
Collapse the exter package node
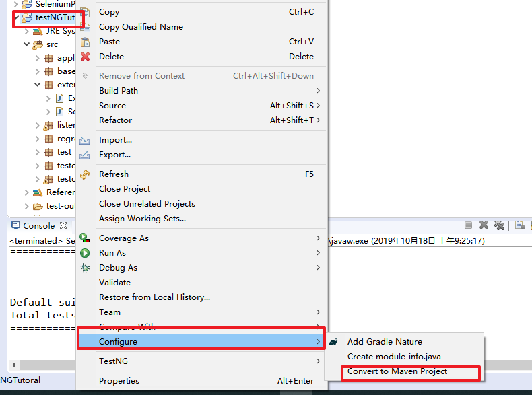click(37, 85)
